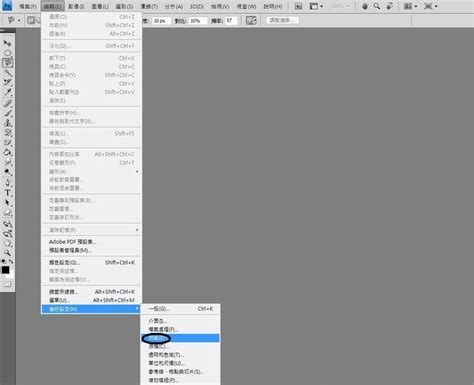Open the 選取(S) Select menu
This screenshot has width=474, height=385.
pos(124,6)
